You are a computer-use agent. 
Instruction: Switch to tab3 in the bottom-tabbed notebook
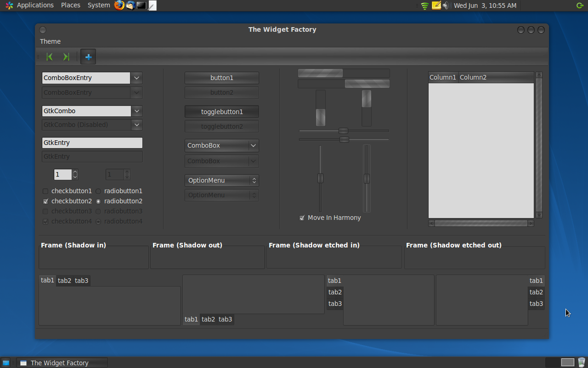click(226, 319)
